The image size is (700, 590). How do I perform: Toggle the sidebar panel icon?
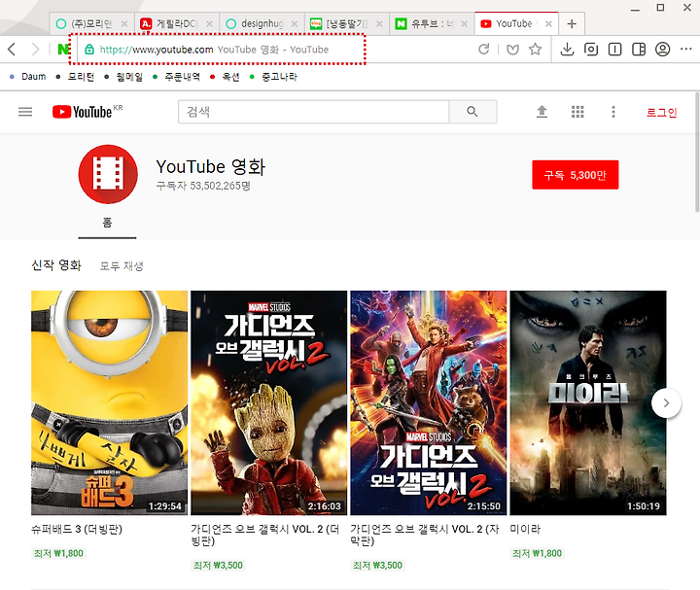point(639,50)
